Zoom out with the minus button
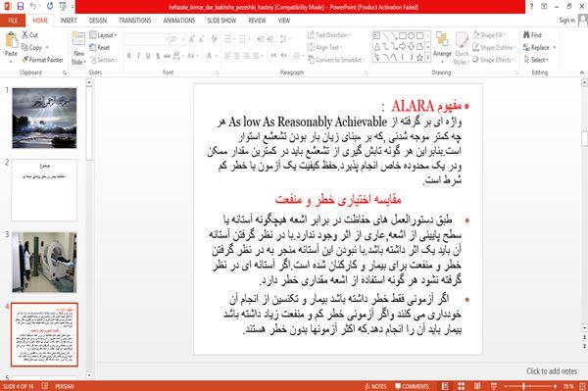588x391 pixels. point(506,386)
